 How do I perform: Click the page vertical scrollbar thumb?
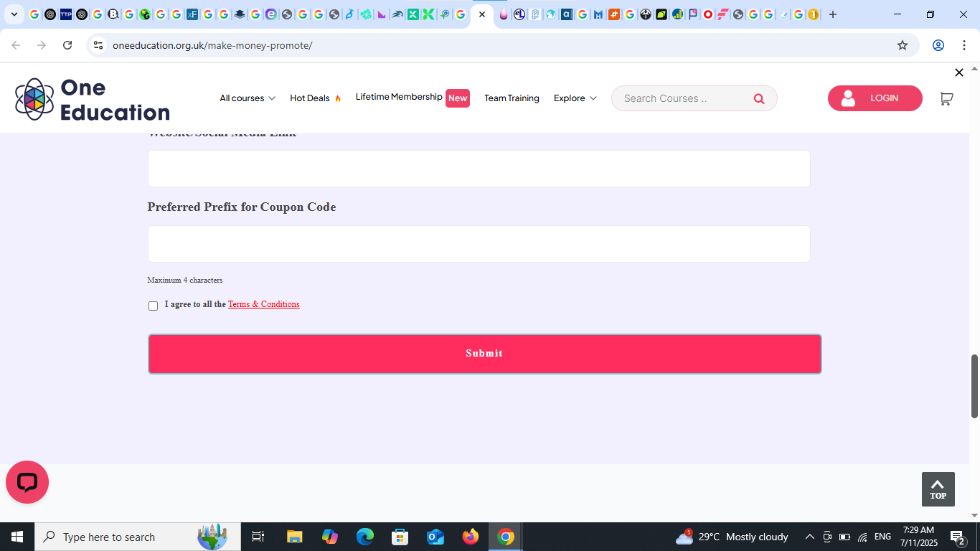point(974,386)
